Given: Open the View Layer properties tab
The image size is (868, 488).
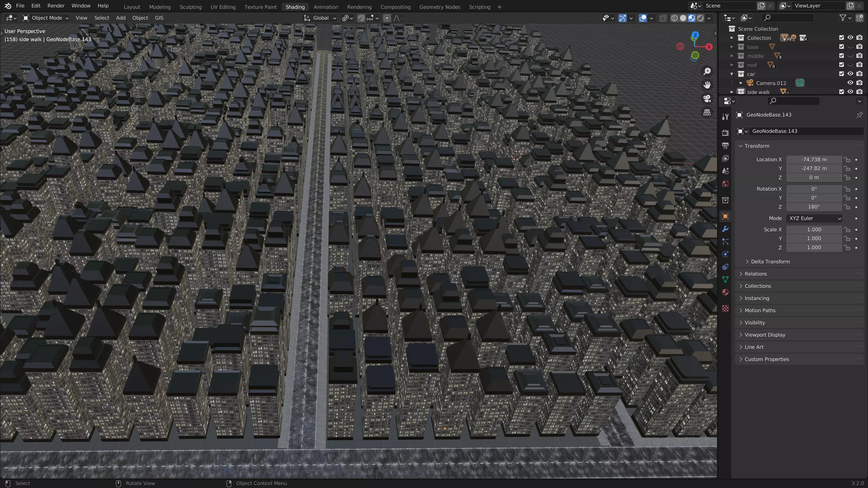Looking at the screenshot, I should click(725, 158).
